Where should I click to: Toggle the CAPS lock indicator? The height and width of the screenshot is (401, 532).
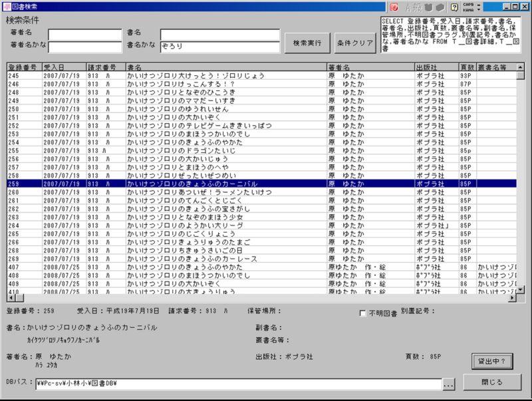(467, 4)
